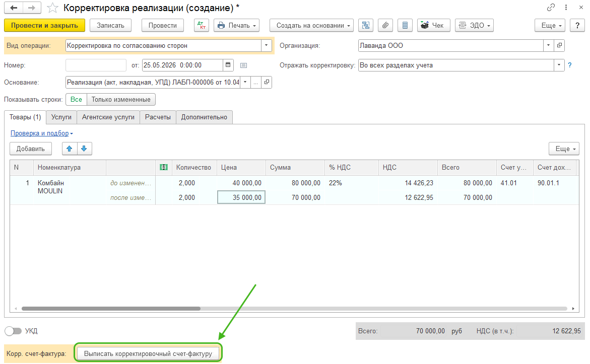The height and width of the screenshot is (364, 590).
Task: Add document to favorites with the star
Action: pyautogui.click(x=53, y=8)
